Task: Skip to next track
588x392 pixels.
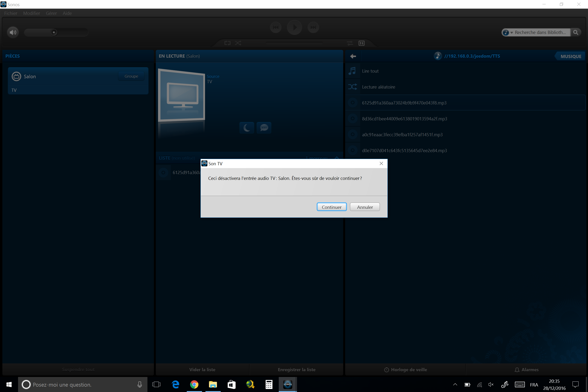Action: 313,27
